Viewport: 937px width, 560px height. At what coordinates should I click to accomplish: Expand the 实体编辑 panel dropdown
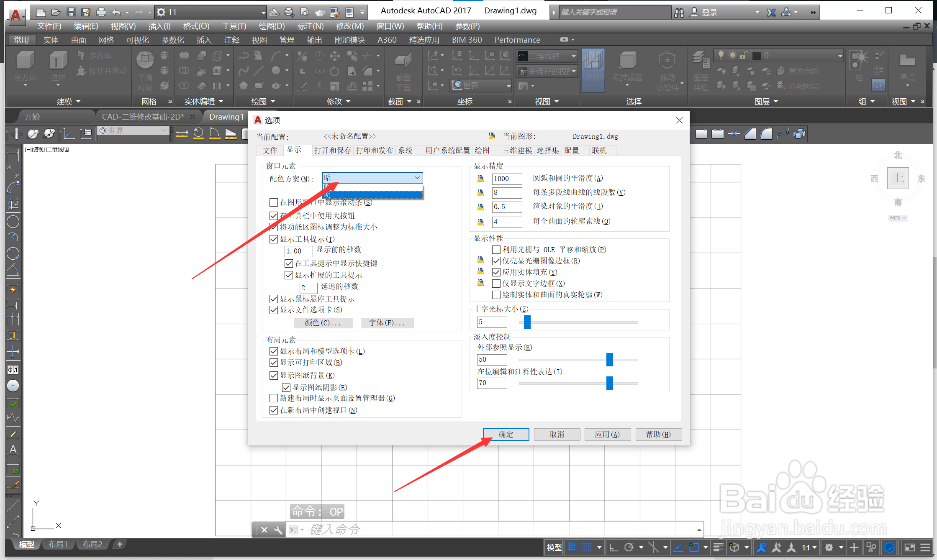click(204, 102)
